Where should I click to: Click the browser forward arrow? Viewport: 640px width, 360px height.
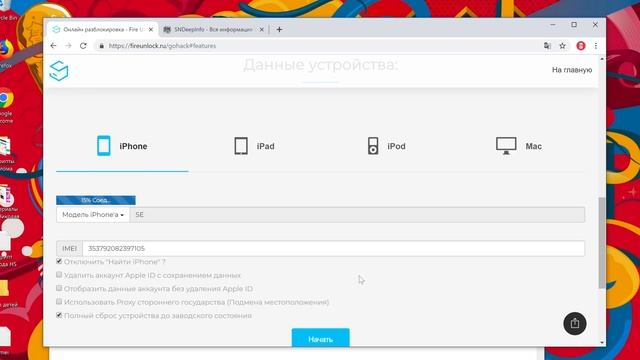pyautogui.click(x=68, y=46)
